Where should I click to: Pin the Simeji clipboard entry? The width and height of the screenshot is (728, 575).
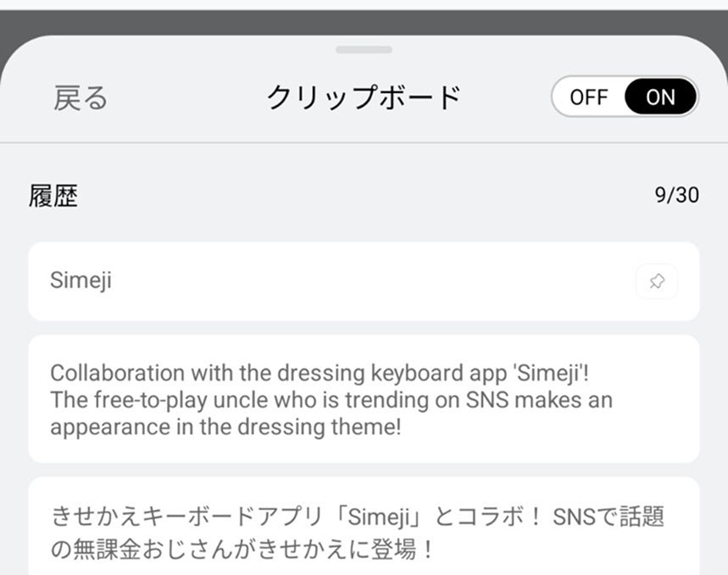[656, 282]
